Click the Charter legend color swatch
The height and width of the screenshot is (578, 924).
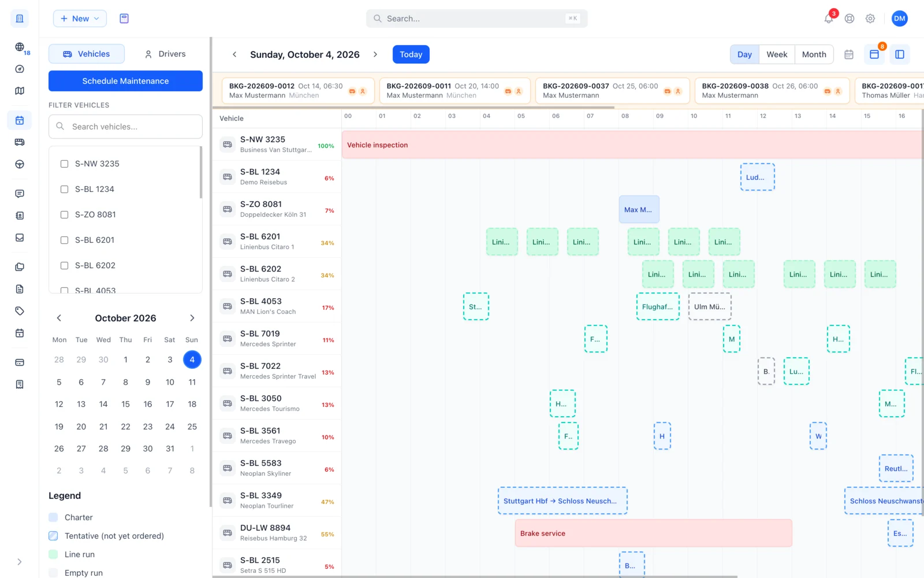click(53, 517)
